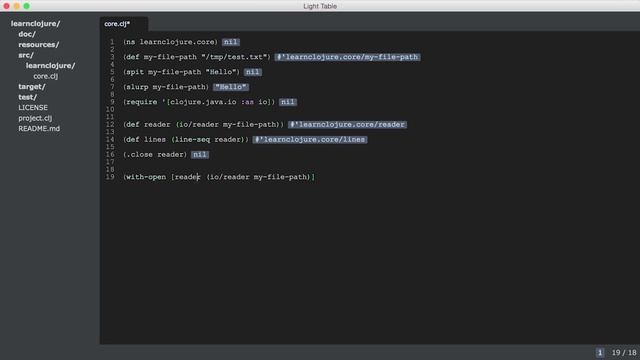Click line number 19 in the gutter
640x360 pixels.
click(x=110, y=177)
